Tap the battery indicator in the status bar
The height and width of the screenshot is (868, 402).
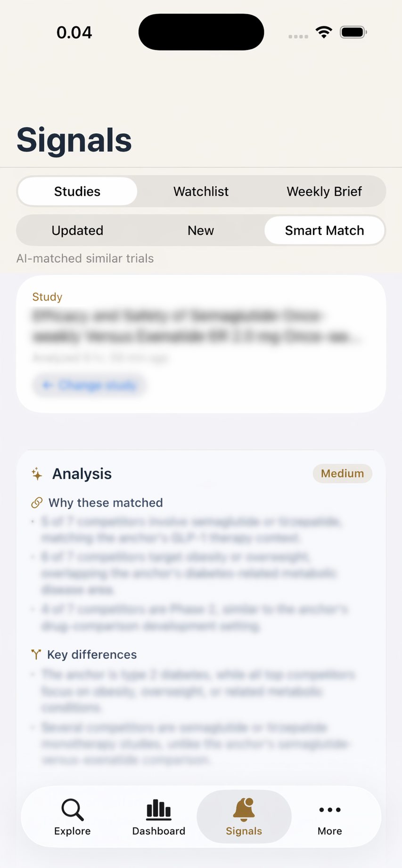pos(353,32)
